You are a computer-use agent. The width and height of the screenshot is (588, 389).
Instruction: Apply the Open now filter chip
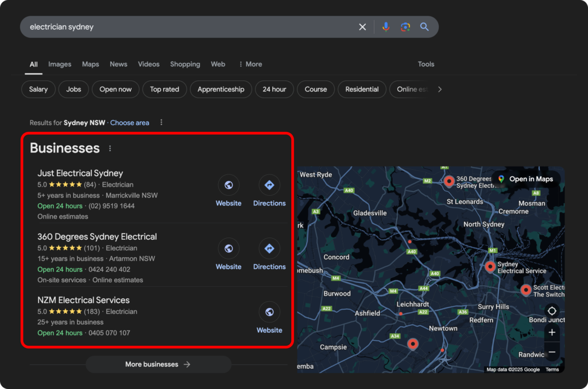point(115,89)
